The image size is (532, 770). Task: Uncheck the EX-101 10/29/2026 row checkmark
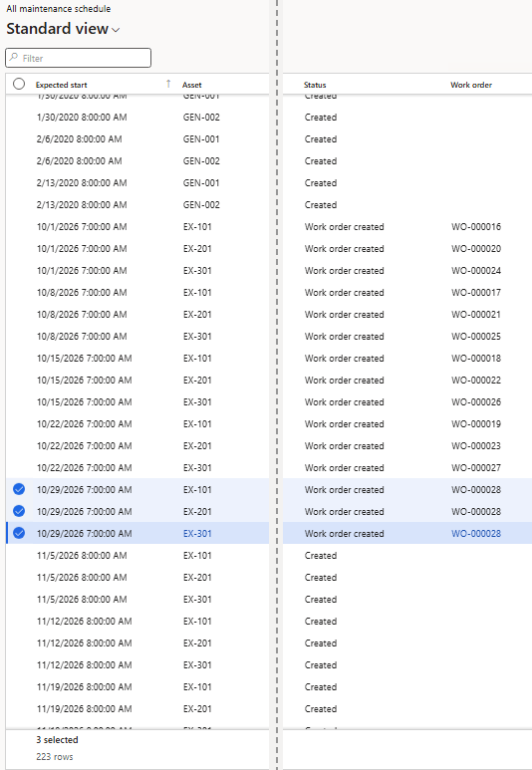tap(19, 489)
